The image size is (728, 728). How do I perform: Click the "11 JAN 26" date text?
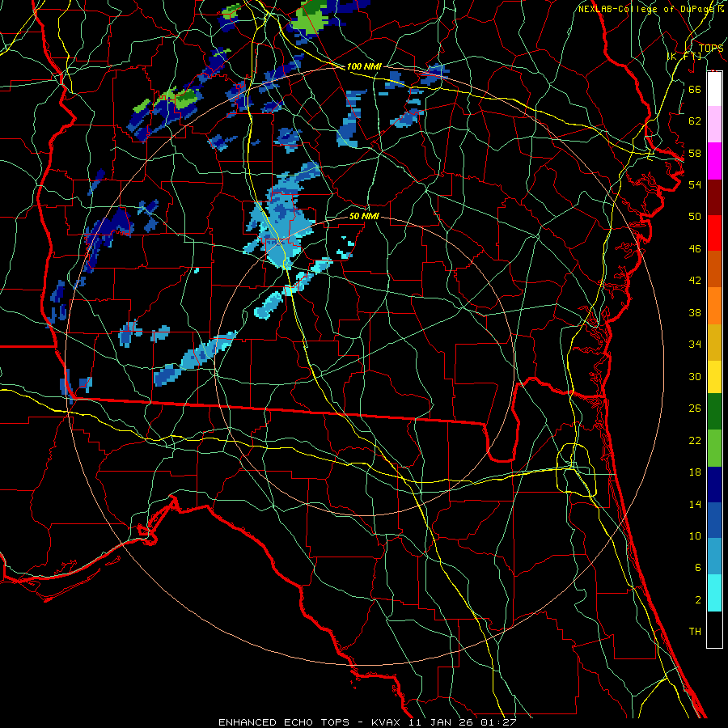point(442,722)
